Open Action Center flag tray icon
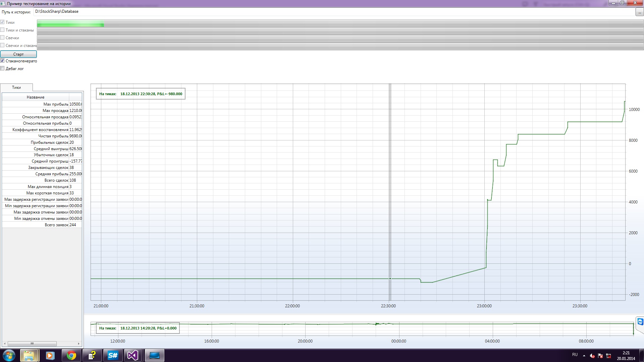This screenshot has width=644, height=362. (600, 356)
